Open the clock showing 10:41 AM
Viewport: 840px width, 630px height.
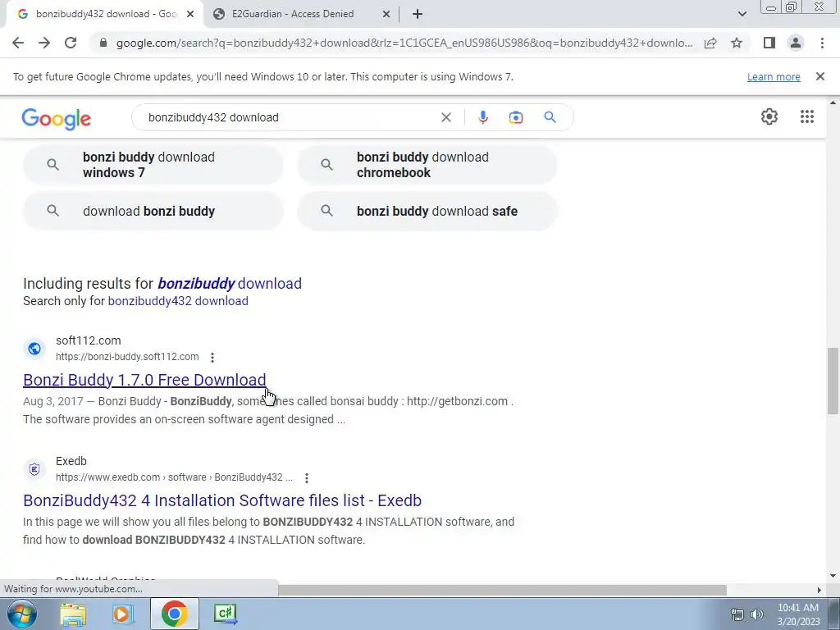pyautogui.click(x=798, y=614)
